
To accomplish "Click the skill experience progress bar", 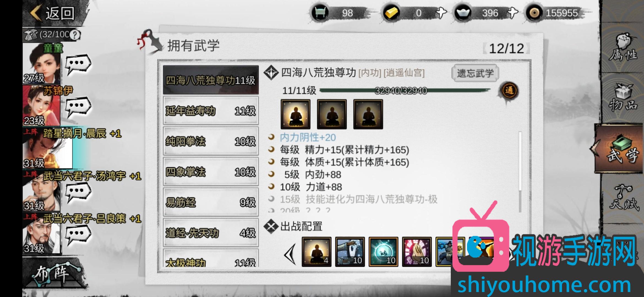I will pos(405,91).
